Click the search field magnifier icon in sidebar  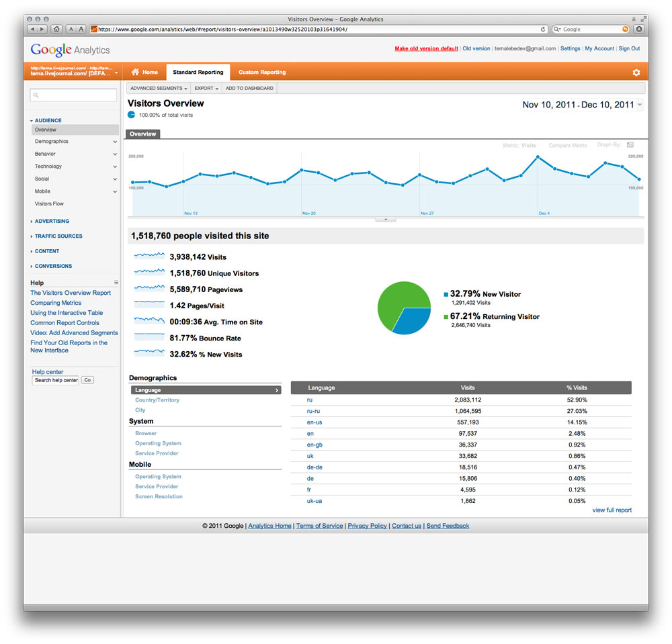click(36, 95)
